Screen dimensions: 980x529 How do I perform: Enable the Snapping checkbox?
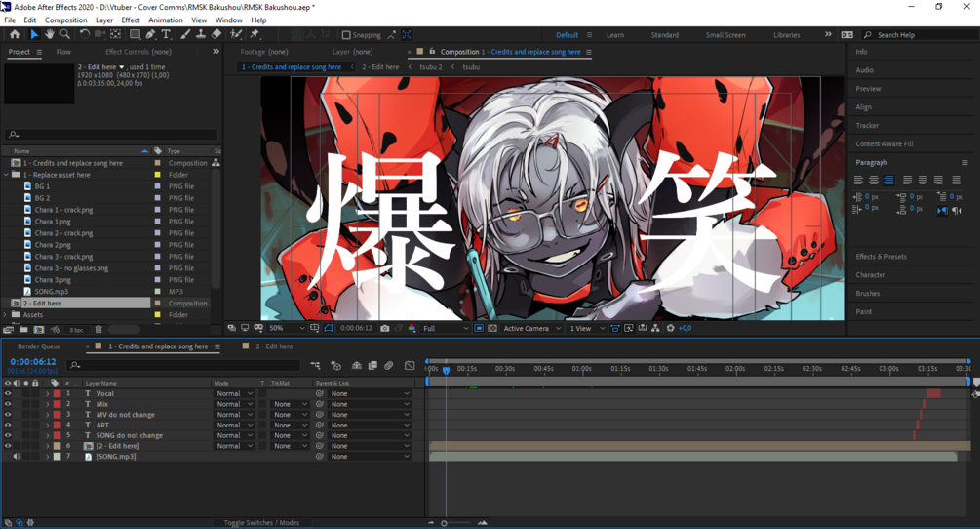point(346,35)
